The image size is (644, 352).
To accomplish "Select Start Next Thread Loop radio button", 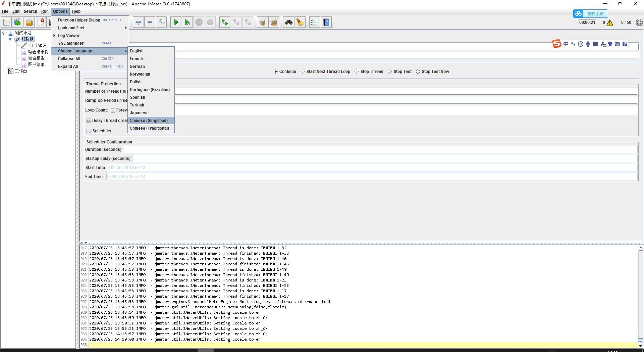I will (303, 72).
